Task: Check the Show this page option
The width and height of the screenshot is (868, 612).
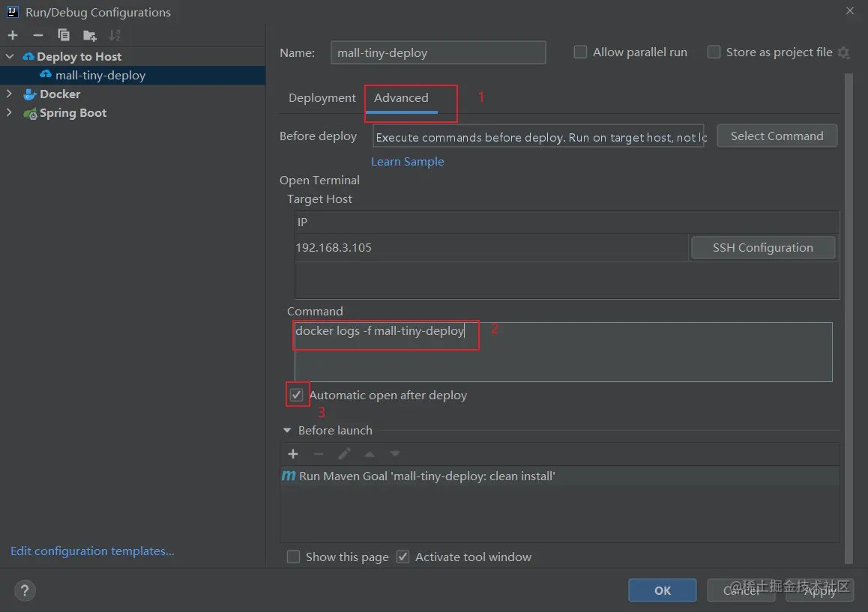Action: click(x=293, y=557)
